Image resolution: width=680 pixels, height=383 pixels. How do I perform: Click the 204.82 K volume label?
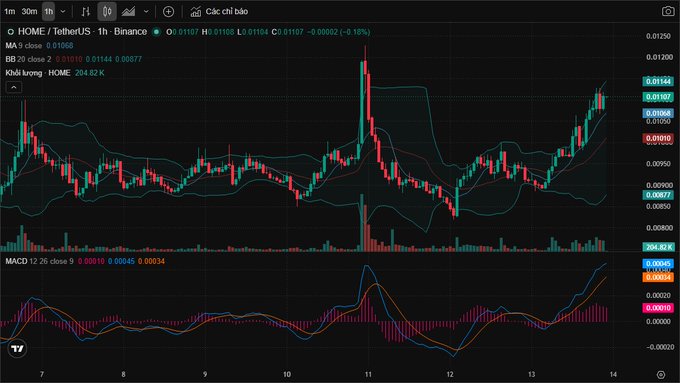click(x=658, y=247)
